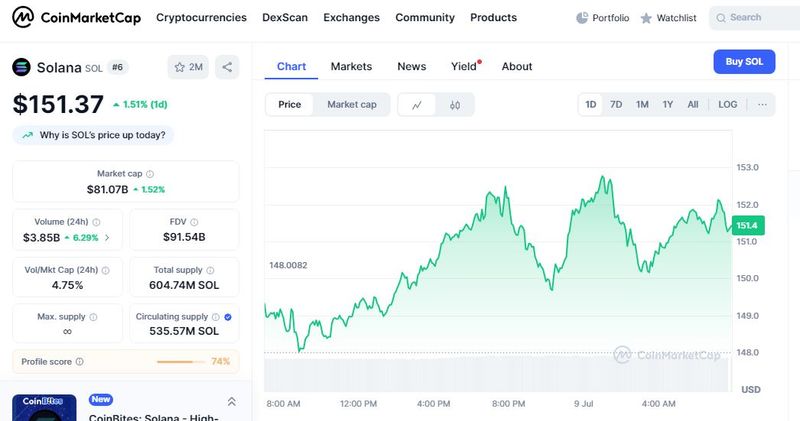The width and height of the screenshot is (800, 421).
Task: Open the Watchlist link
Action: tap(667, 18)
